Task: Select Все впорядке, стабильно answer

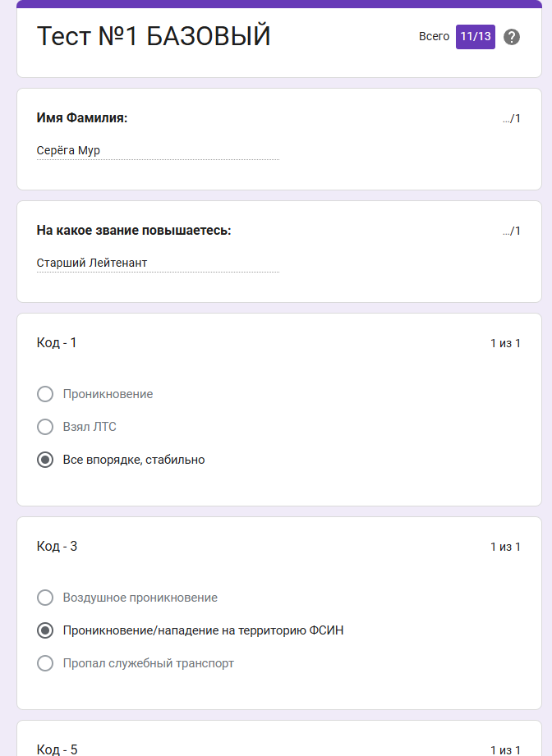Action: pos(45,460)
